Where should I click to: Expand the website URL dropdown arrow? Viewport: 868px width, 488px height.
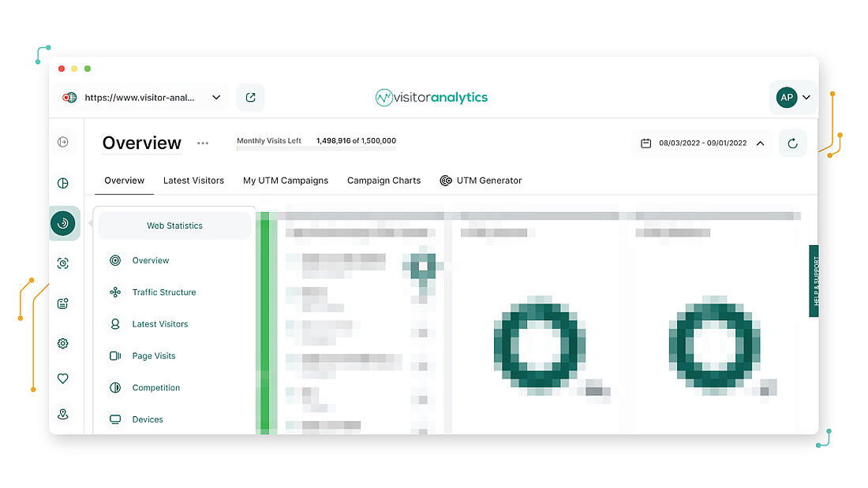216,98
